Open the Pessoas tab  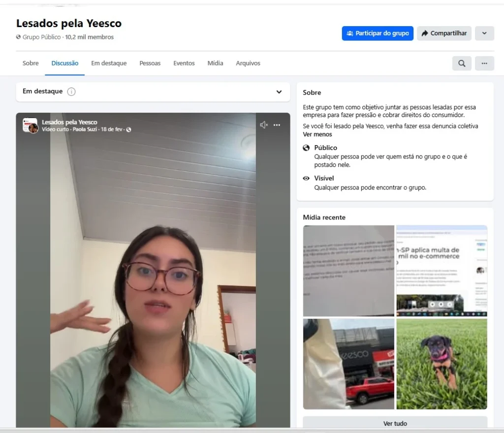click(x=150, y=63)
